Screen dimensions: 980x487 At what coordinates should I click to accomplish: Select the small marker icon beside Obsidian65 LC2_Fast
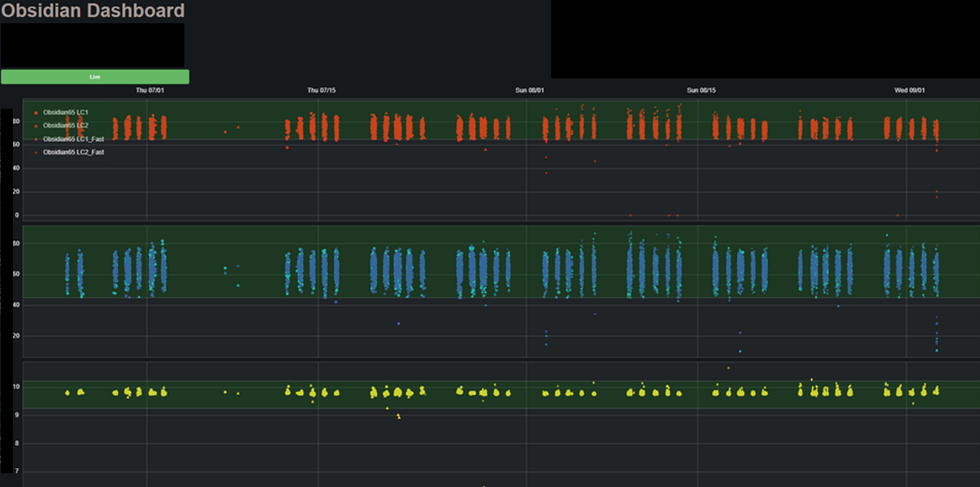(x=35, y=152)
